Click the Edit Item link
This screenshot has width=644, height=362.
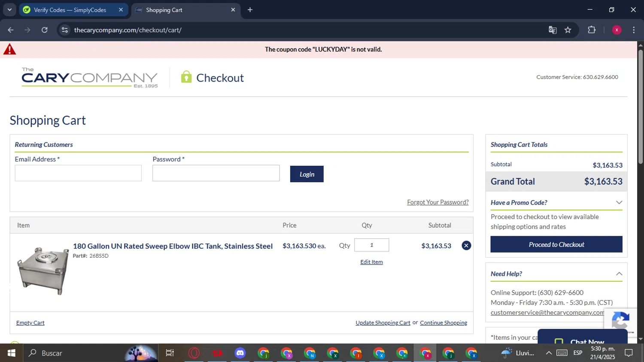371,262
